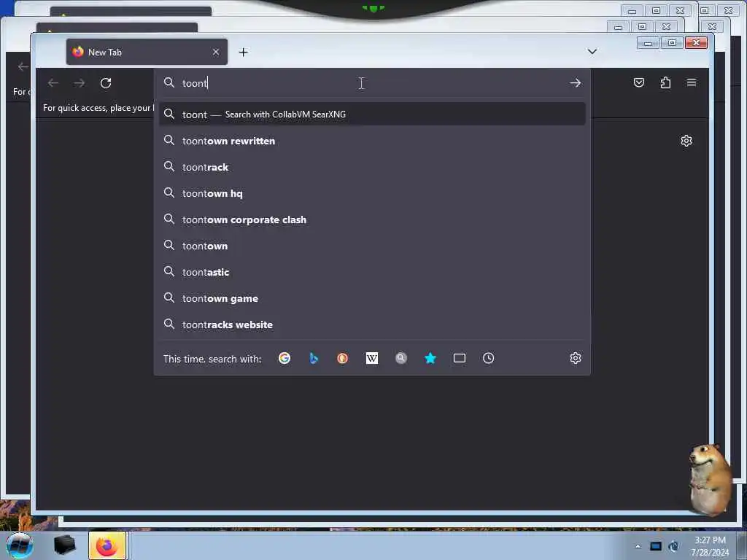Search open tabs with the tab icon
Viewport: 747px width, 560px height.
coord(460,358)
